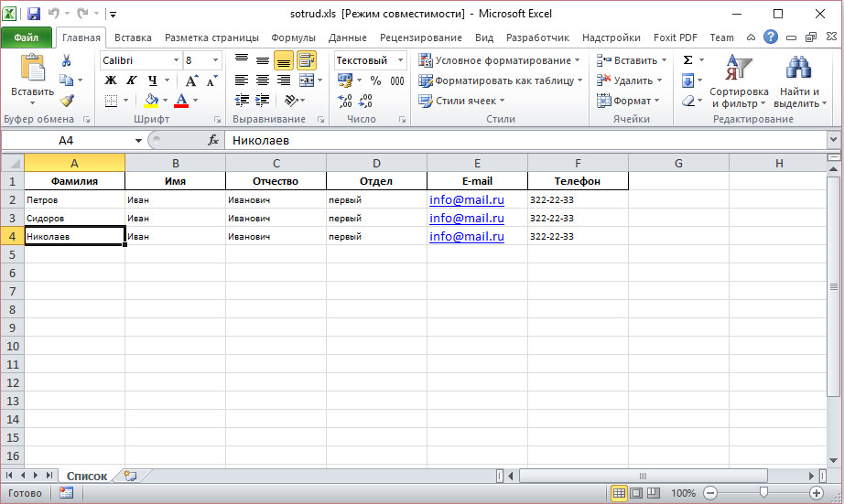The height and width of the screenshot is (504, 844).
Task: Open Условное форматирование dropdown
Action: click(x=500, y=60)
